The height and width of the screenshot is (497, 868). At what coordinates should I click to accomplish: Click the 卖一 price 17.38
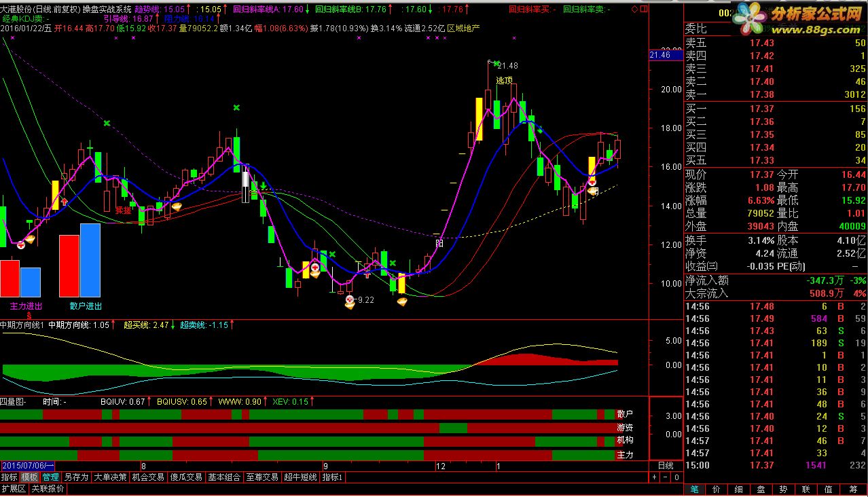click(x=761, y=94)
